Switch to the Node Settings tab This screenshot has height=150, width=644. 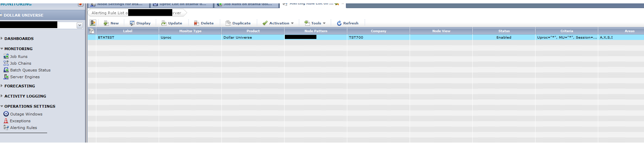[119, 4]
